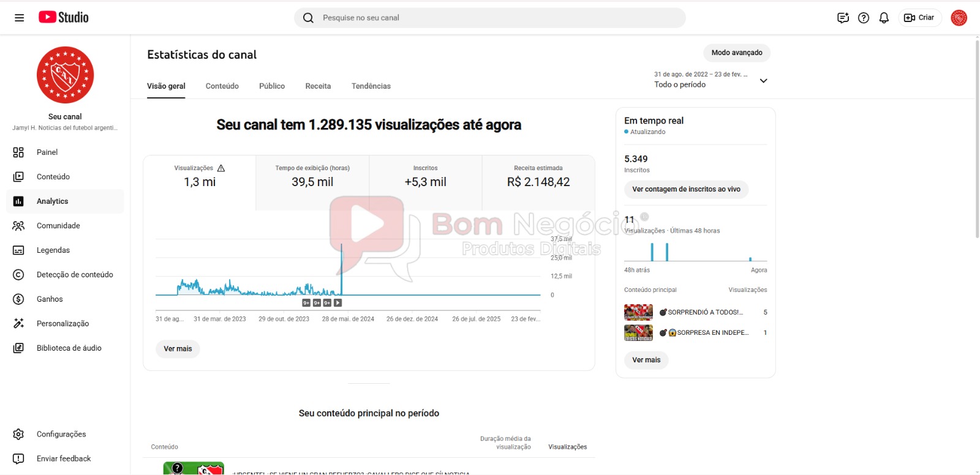Click the SORPRESA EN INDEPE... video title
Screen dimensions: 980x475
coord(704,333)
